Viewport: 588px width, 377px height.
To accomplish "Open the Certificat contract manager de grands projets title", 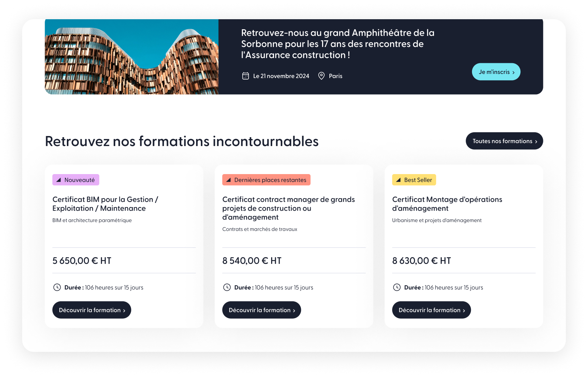I will (x=288, y=208).
